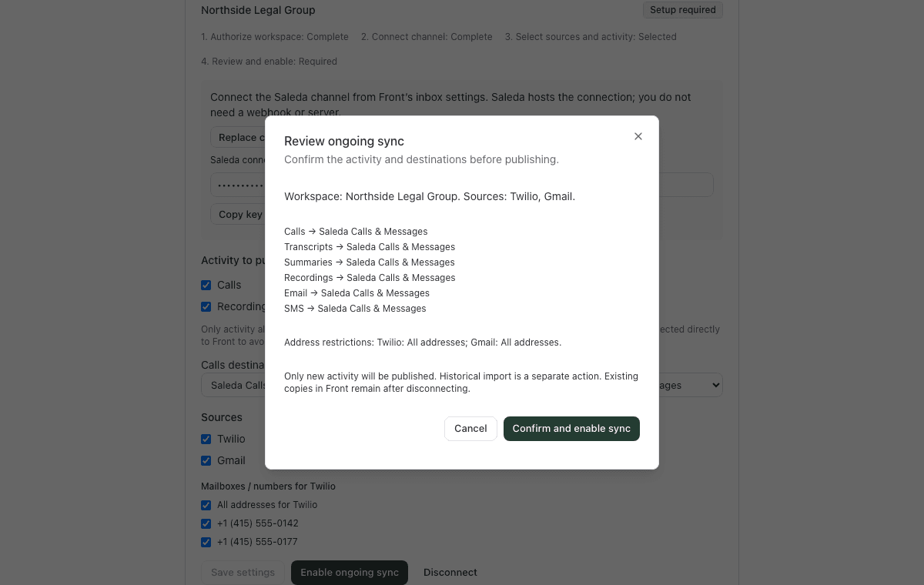Click Disconnect for the workspace

point(450,573)
